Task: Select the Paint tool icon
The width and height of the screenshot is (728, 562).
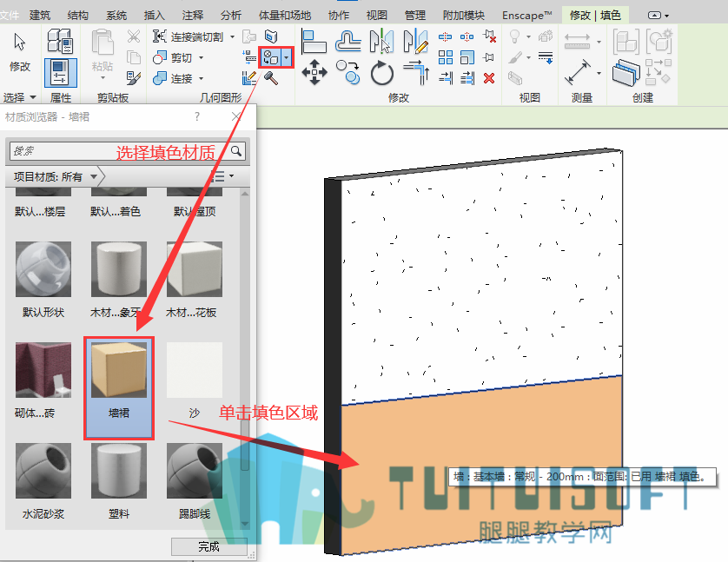Action: coord(271,57)
